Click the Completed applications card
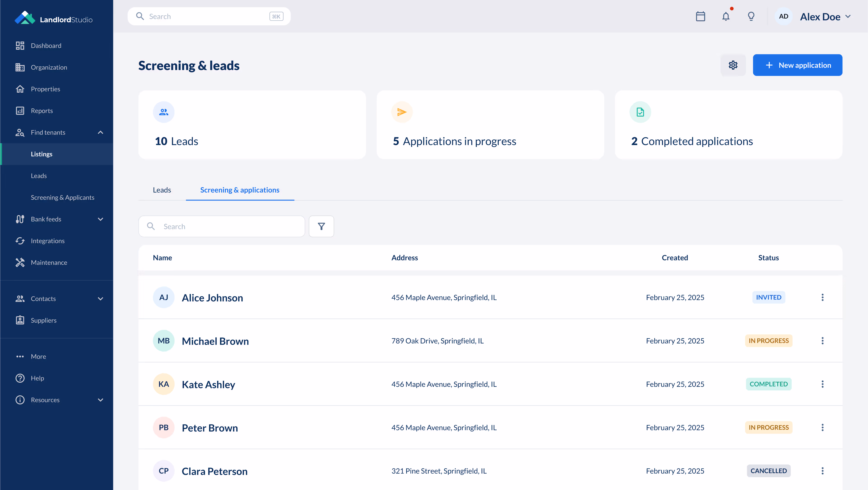868x490 pixels. 728,125
